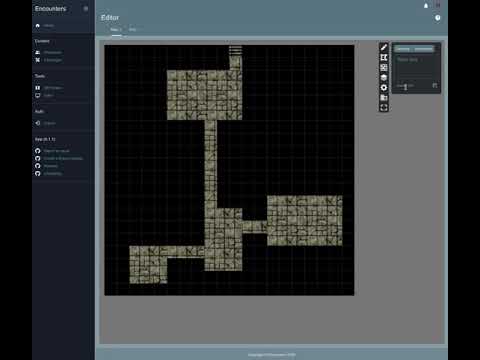Open the crossed swords entry in the sidebar
Screen dimensions: 480x360
tap(48, 60)
